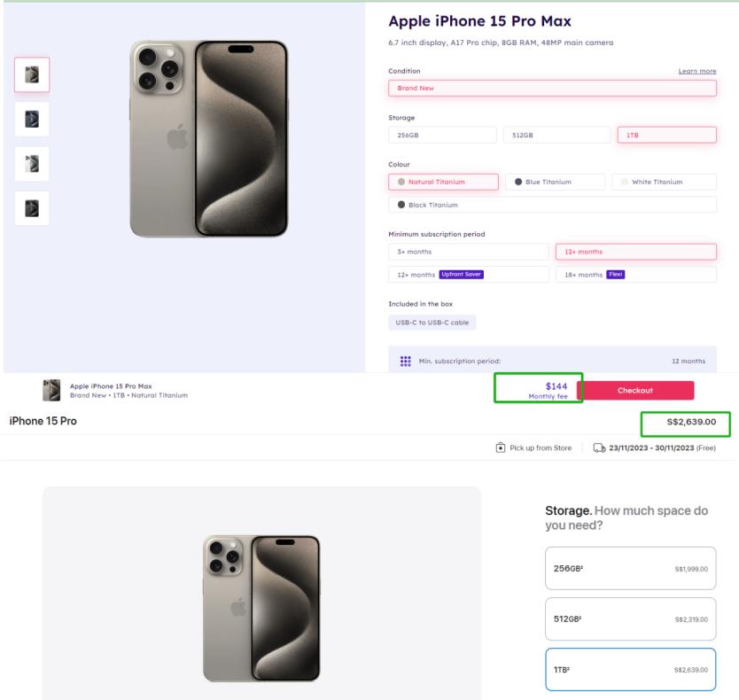The width and height of the screenshot is (739, 700).
Task: Click the small phone image in the checkout bar
Action: click(x=51, y=390)
